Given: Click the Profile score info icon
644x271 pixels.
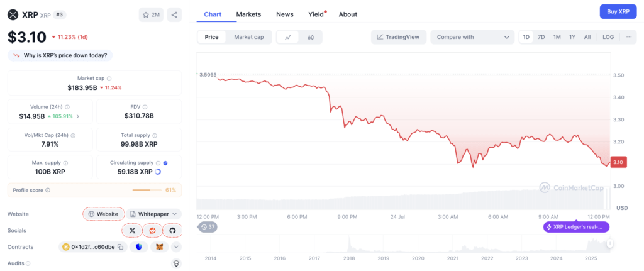Looking at the screenshot, I should (x=48, y=190).
